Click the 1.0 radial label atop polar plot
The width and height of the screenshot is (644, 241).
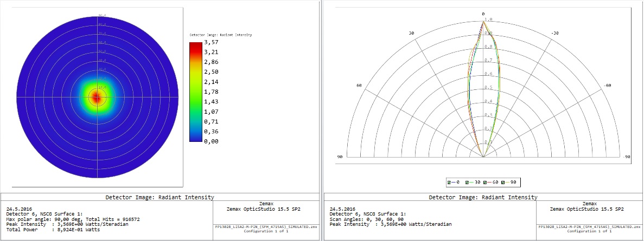pos(488,19)
